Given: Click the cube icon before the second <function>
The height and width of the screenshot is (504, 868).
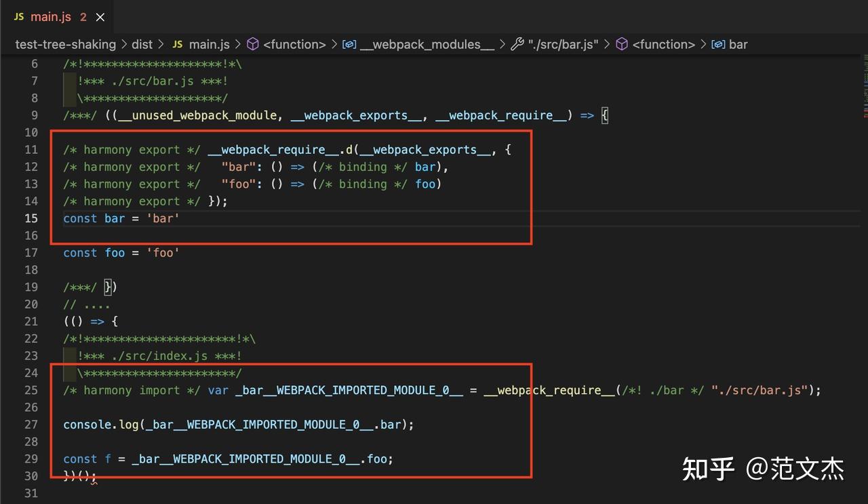Looking at the screenshot, I should [621, 44].
